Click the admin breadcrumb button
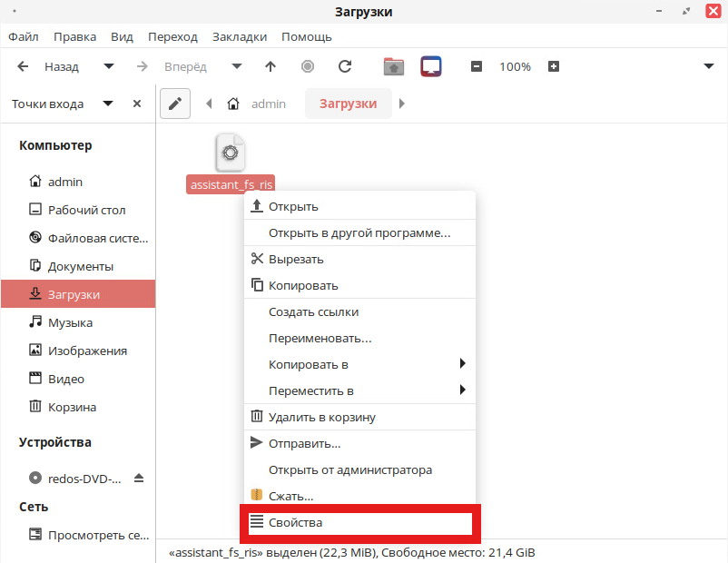Screen dimensions: 728x563 tap(258, 104)
